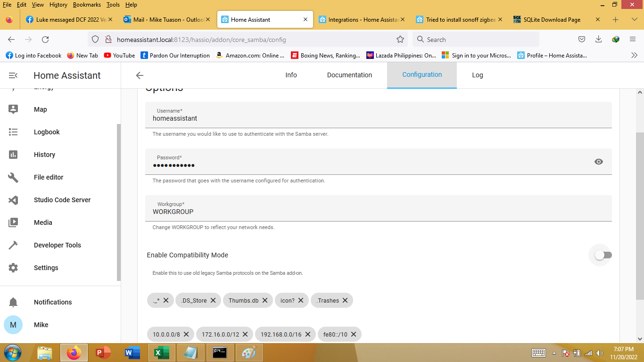
Task: Click the Firefox Search box
Action: coord(476,40)
